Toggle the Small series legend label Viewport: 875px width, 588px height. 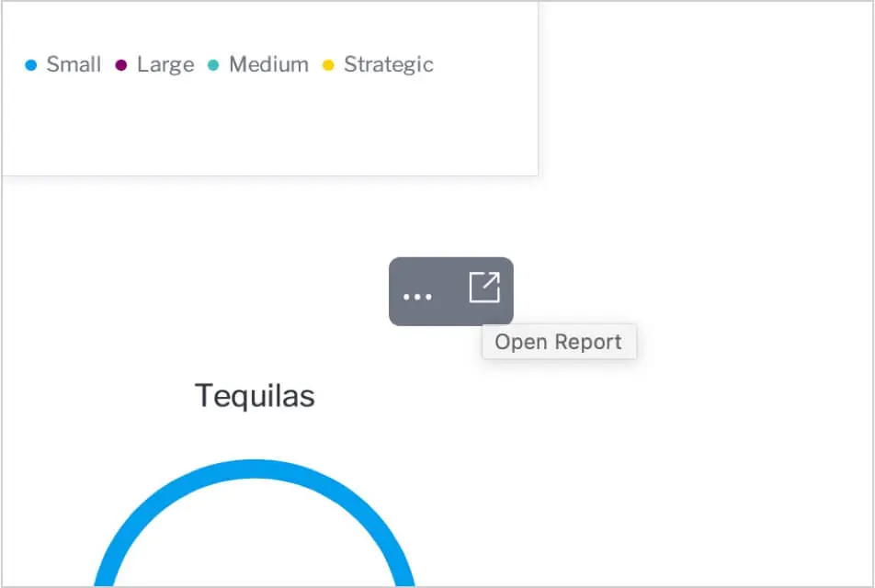tap(74, 65)
